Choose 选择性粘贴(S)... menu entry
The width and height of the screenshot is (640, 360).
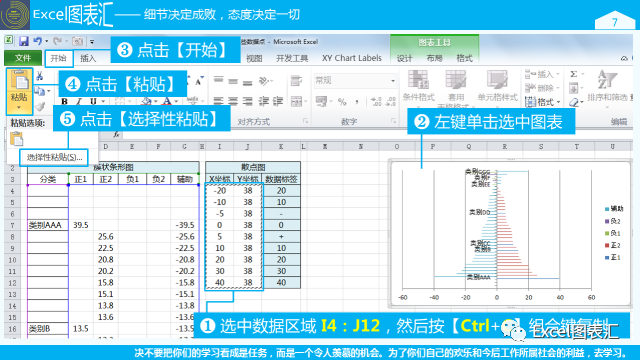point(54,157)
